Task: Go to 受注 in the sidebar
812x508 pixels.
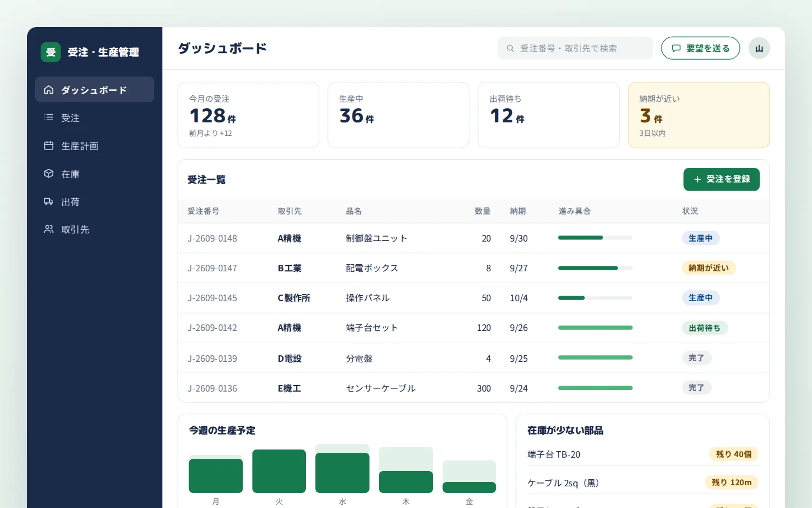Action: pos(95,118)
